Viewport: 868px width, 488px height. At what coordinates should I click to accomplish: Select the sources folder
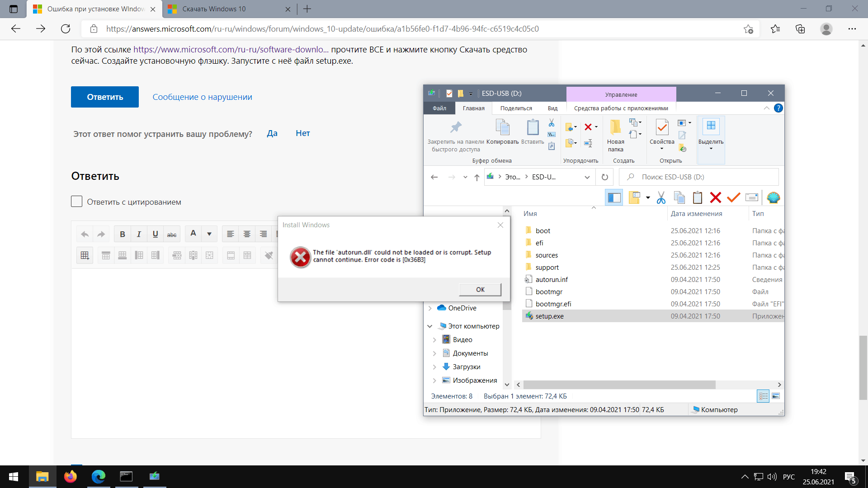(x=546, y=255)
